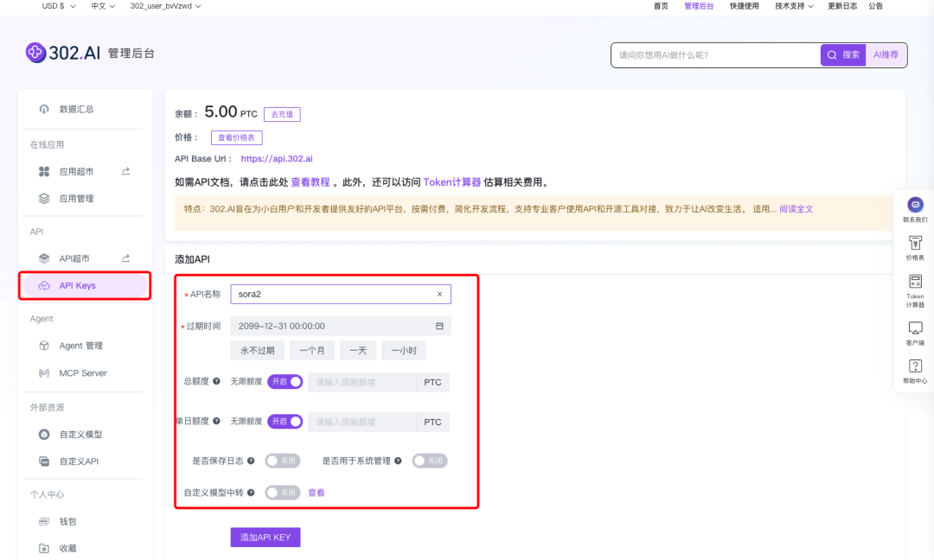The height and width of the screenshot is (560, 934).
Task: Open the 302_user_bvVzwd account dropdown
Action: click(165, 6)
